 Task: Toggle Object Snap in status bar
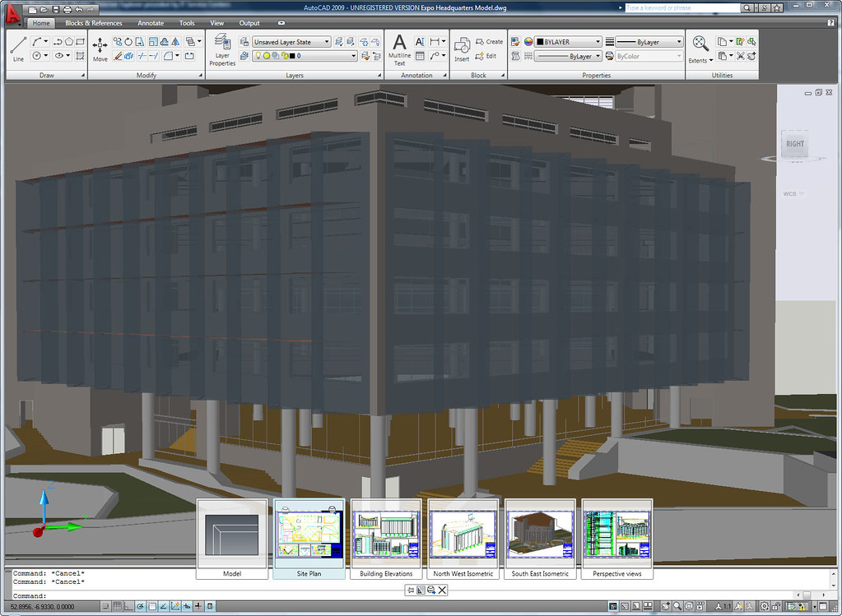coord(152,607)
